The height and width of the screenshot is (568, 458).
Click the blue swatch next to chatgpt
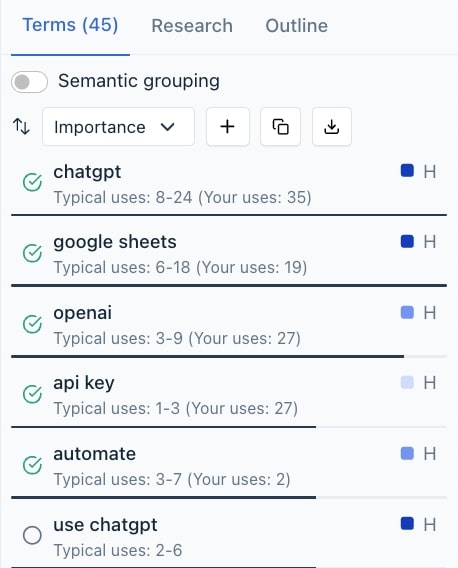pyautogui.click(x=407, y=170)
